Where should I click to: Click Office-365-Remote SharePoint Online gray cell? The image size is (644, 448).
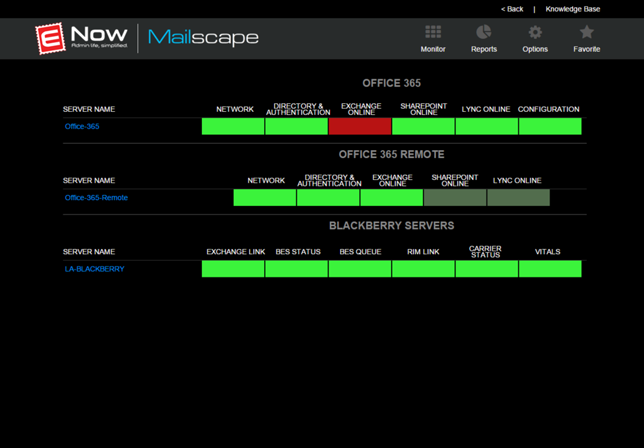[455, 198]
